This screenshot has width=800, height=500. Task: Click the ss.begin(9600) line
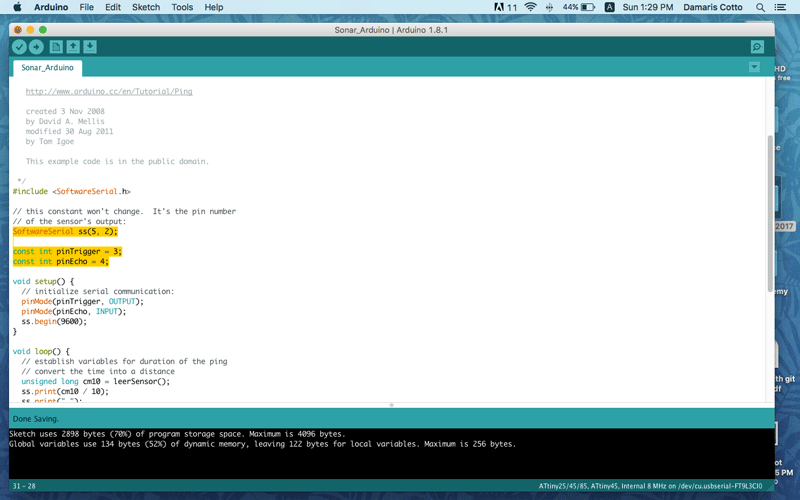click(x=54, y=321)
